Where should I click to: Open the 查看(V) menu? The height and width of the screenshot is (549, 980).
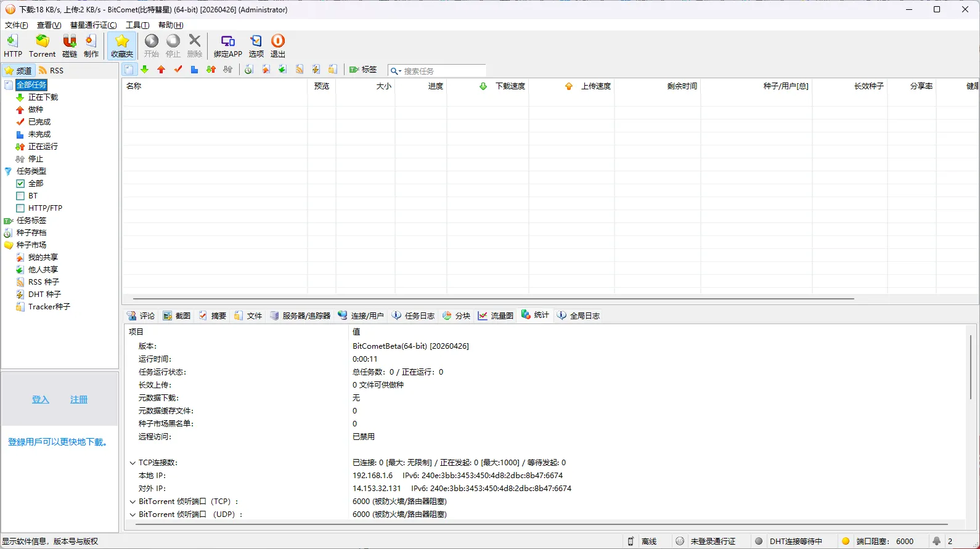(x=49, y=25)
